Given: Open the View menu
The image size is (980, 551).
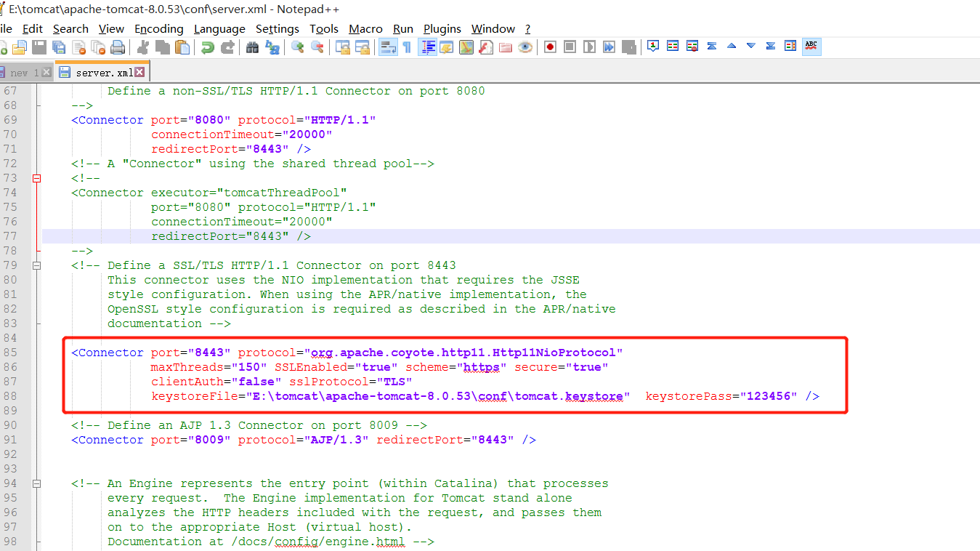Looking at the screenshot, I should 111,29.
